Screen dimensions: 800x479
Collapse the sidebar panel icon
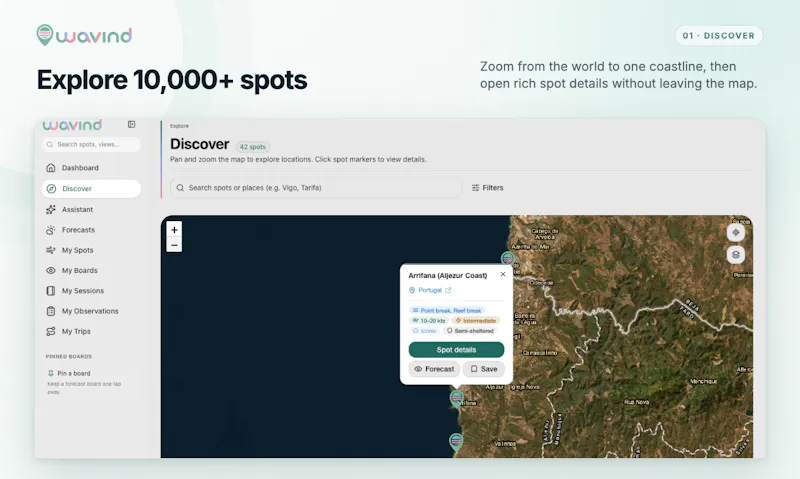[x=132, y=124]
